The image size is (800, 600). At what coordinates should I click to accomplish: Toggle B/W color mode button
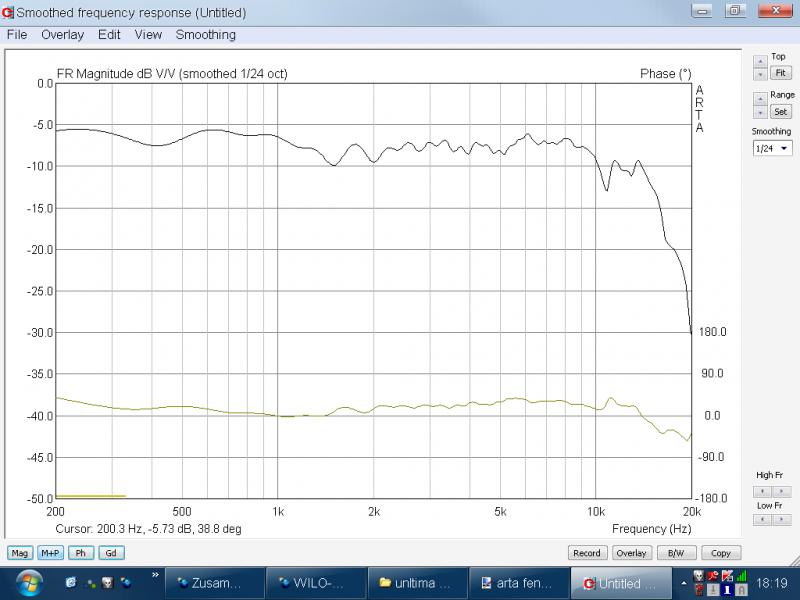click(676, 553)
